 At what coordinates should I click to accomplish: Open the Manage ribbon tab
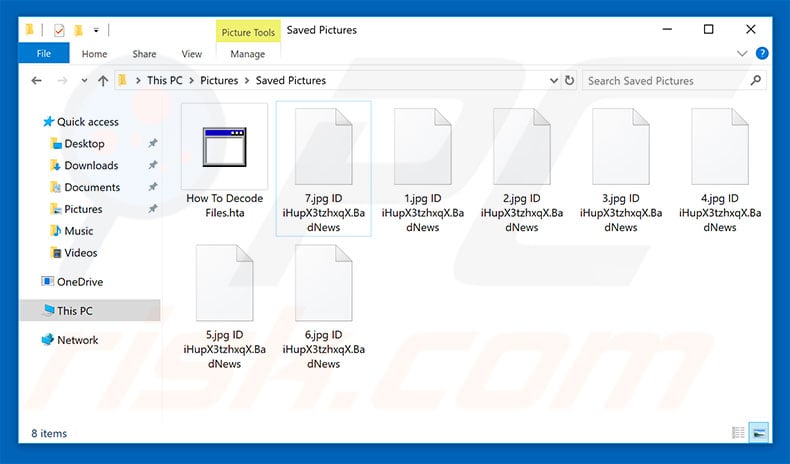tap(247, 54)
